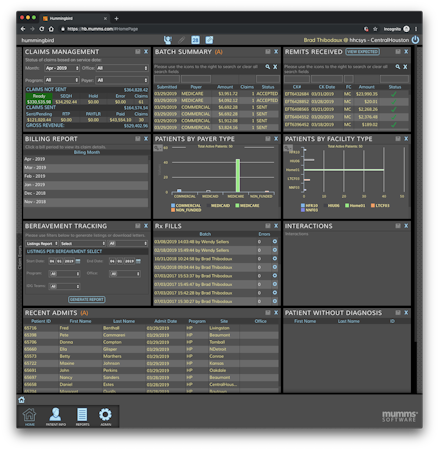Close the Rx Fills panel
439x450 pixels.
pos(276,226)
